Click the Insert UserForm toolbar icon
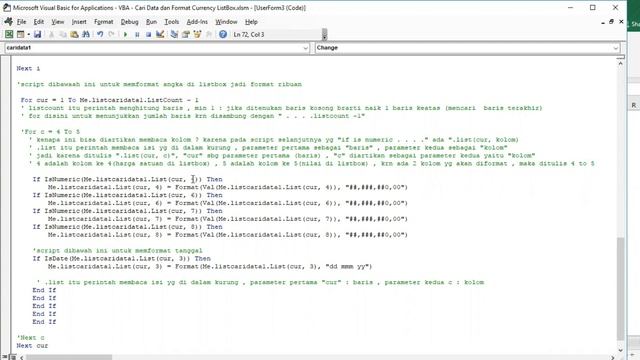 pyautogui.click(x=20, y=34)
